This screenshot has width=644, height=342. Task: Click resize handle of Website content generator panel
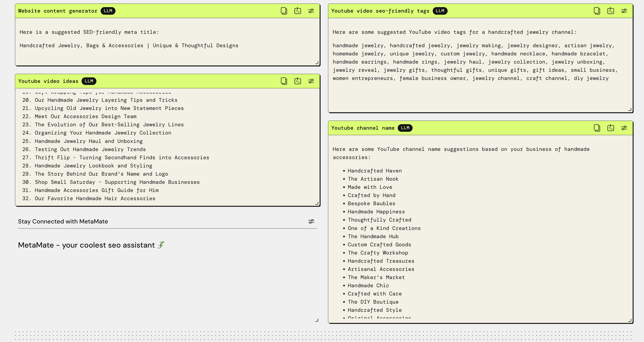click(x=317, y=63)
